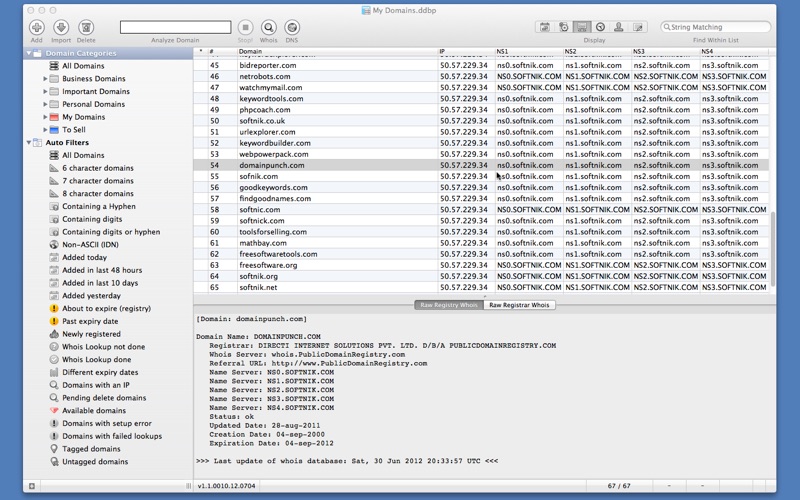Toggle the notes pencil display mode button
Image resolution: width=800 pixels, height=500 pixels.
click(x=637, y=27)
